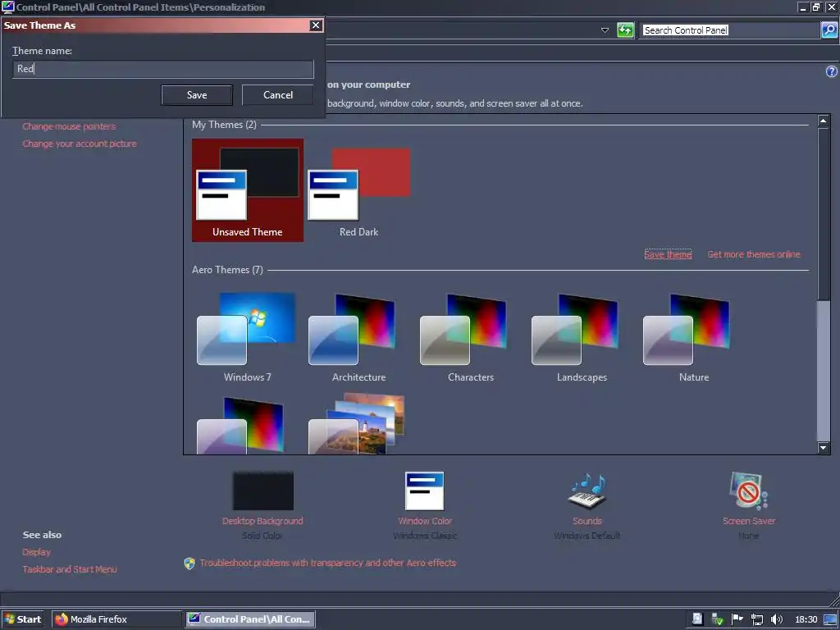Open the Display link under See also
Image resolution: width=840 pixels, height=630 pixels.
(x=36, y=552)
